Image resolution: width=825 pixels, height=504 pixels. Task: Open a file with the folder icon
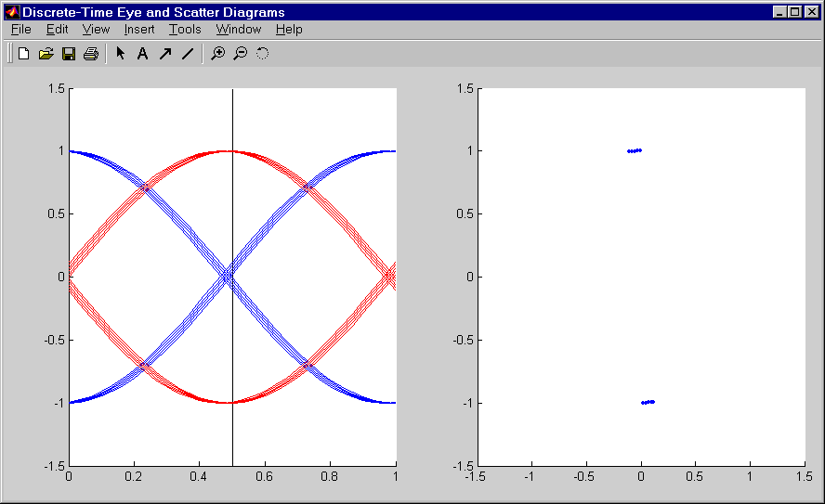coord(46,54)
